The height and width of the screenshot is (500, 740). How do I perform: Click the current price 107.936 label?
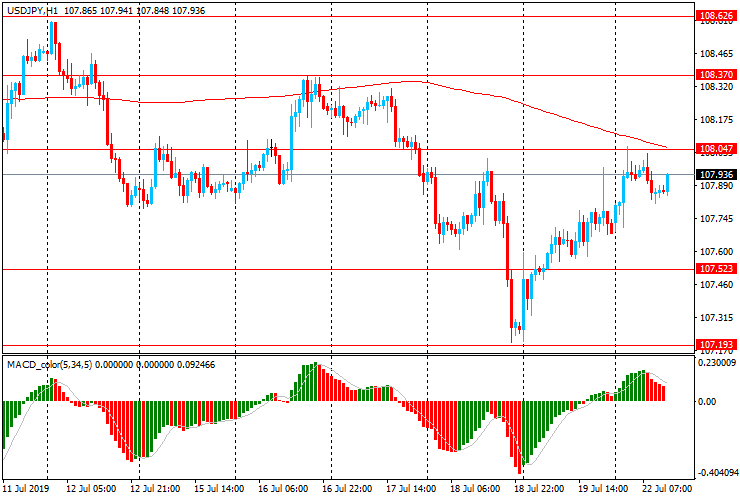click(x=716, y=175)
